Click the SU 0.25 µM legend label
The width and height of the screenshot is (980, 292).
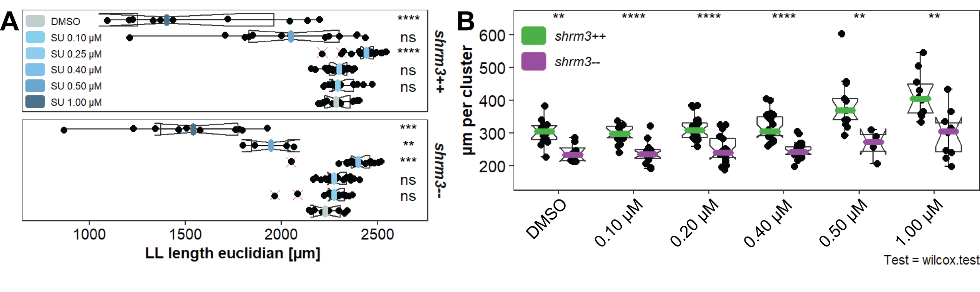tap(76, 54)
